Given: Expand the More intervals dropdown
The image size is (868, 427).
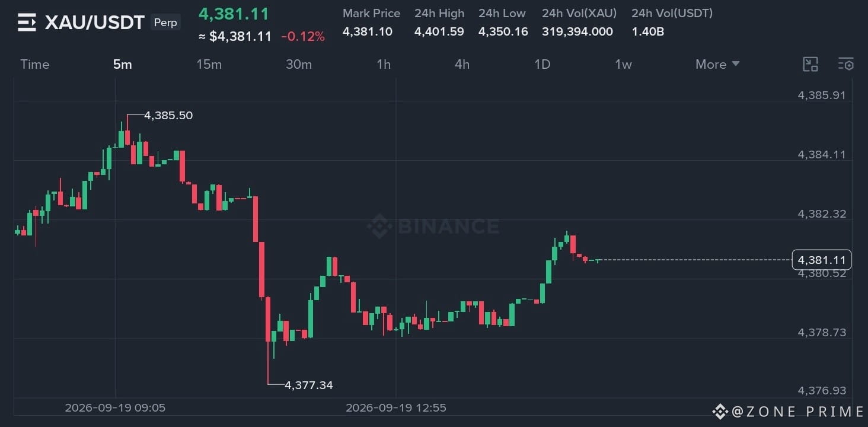Looking at the screenshot, I should [x=717, y=64].
